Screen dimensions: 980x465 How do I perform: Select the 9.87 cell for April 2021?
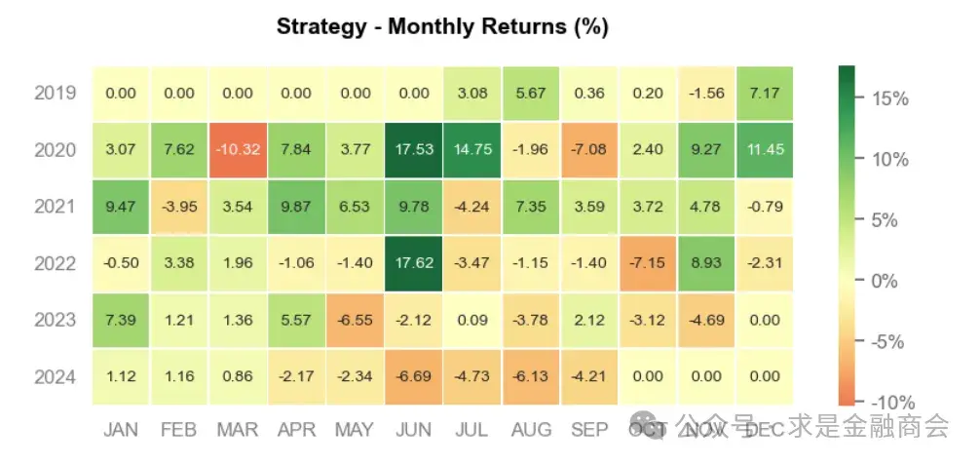[296, 207]
